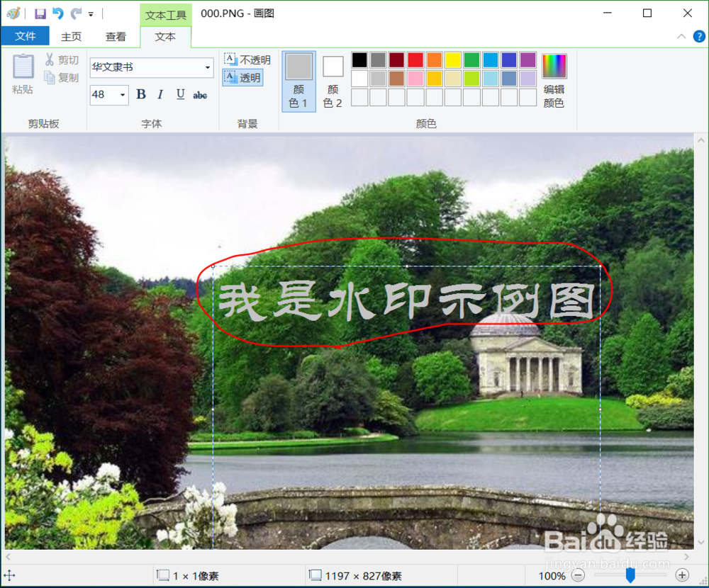Open the font family dropdown
The height and width of the screenshot is (588, 709).
click(207, 68)
